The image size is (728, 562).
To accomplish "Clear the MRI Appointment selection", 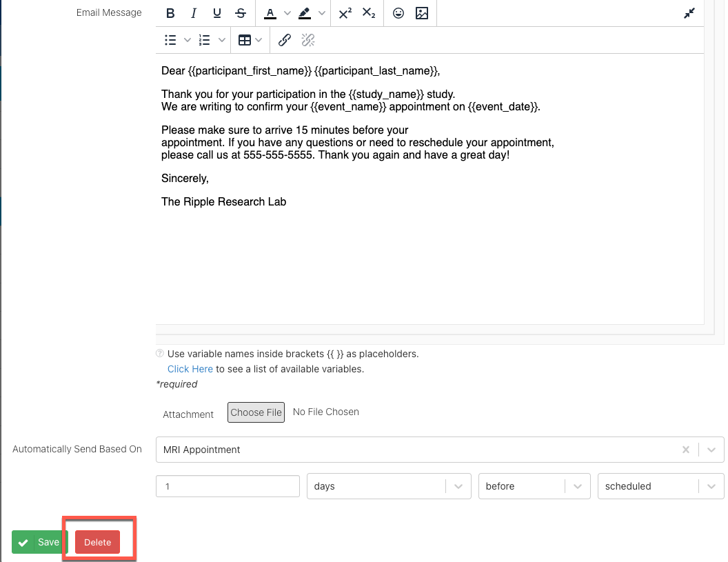I will tap(686, 450).
